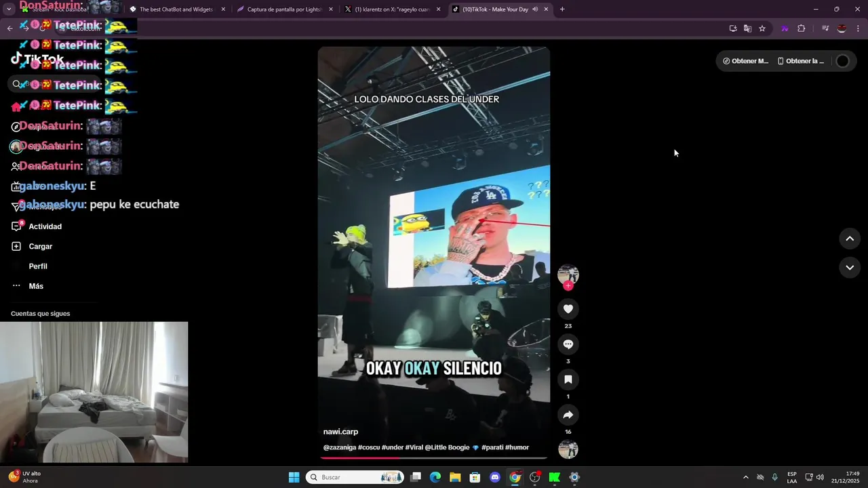Open the #coscu hashtag

pos(369,447)
